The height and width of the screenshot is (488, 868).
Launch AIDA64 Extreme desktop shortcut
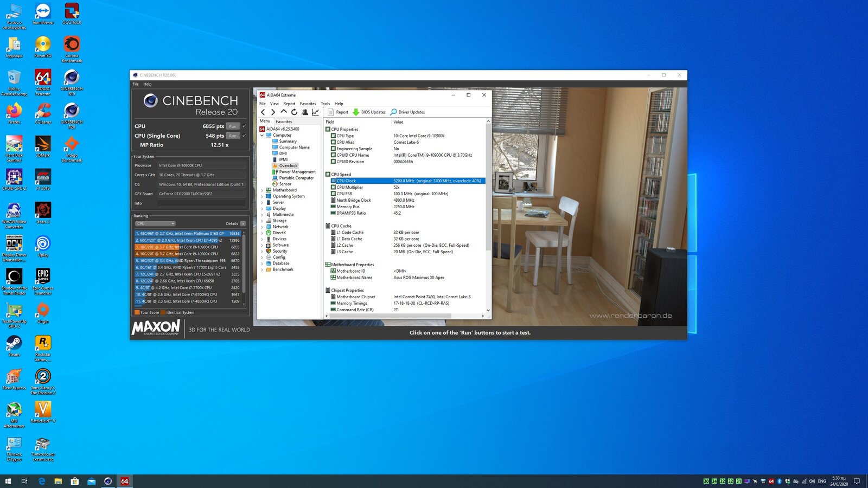[x=43, y=82]
